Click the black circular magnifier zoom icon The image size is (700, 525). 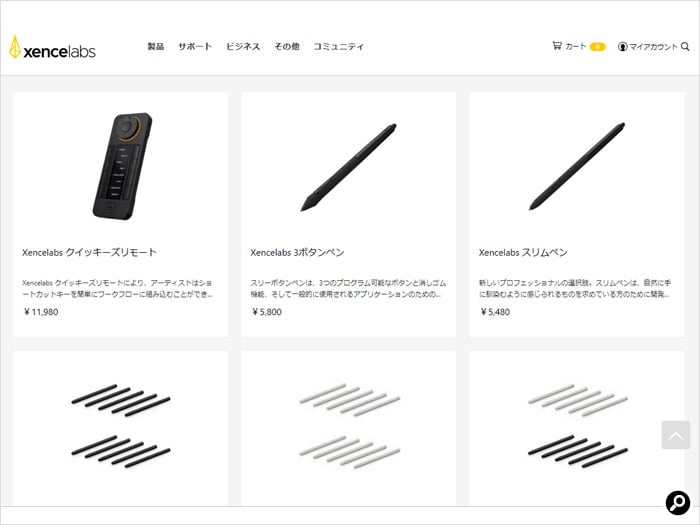(x=678, y=503)
